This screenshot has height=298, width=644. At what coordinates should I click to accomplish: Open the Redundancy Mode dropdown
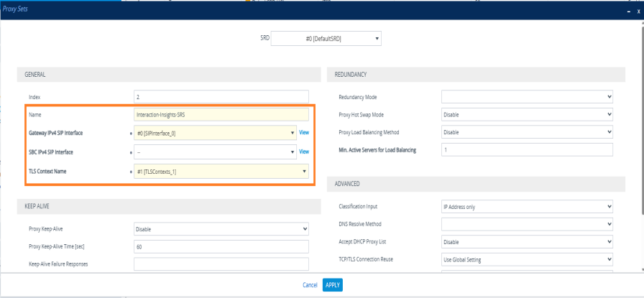click(x=526, y=96)
